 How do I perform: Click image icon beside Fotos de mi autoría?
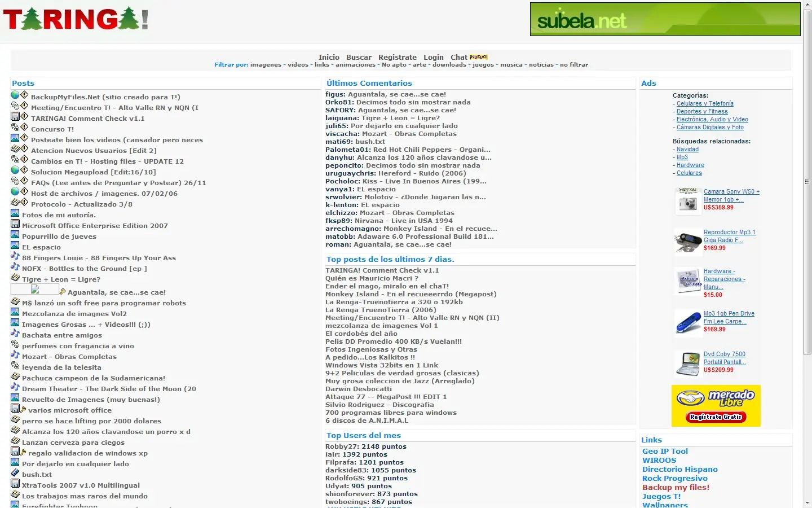(x=15, y=213)
